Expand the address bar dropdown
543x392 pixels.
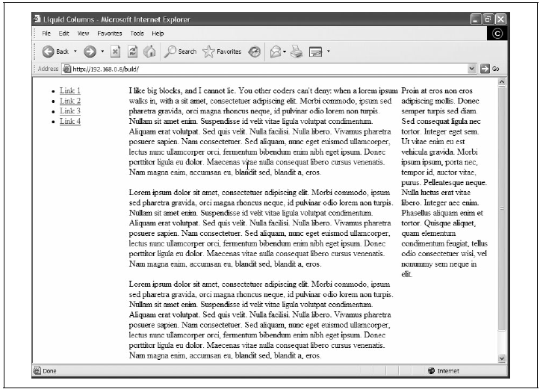pyautogui.click(x=471, y=69)
